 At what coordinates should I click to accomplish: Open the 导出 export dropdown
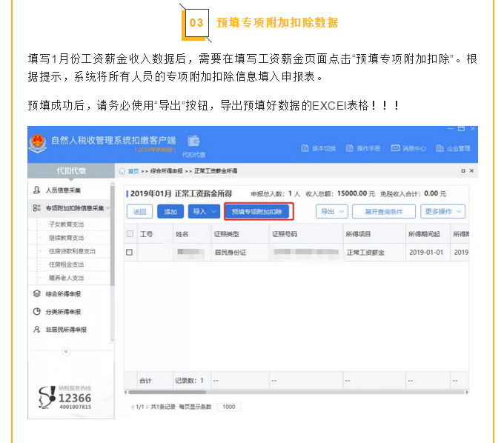tap(331, 211)
